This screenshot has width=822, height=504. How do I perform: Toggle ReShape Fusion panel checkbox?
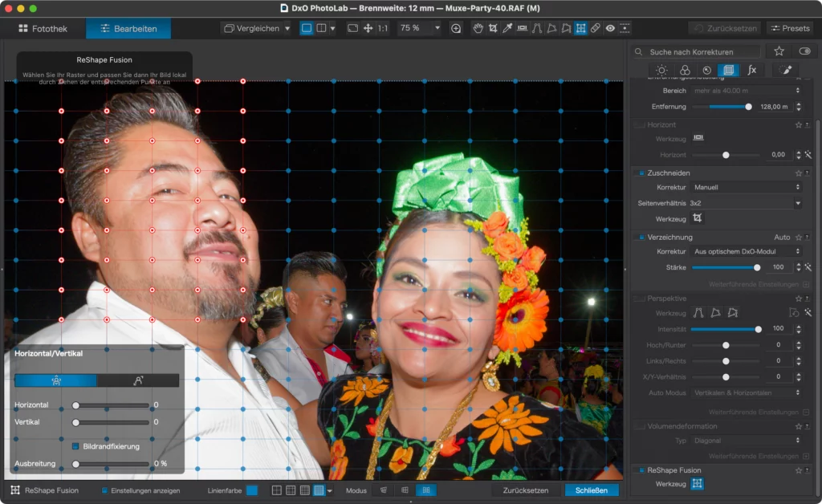point(641,470)
